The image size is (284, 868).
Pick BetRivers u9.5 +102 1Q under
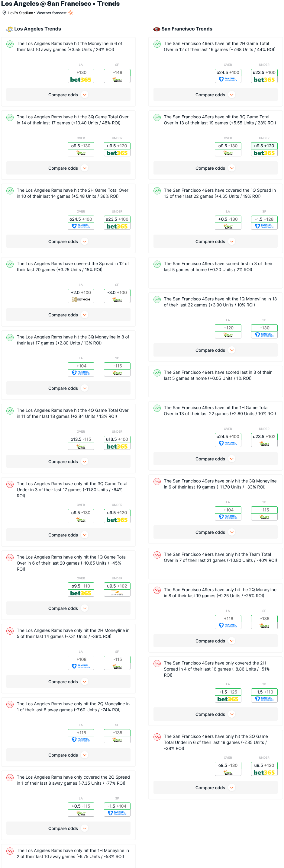pos(117,589)
